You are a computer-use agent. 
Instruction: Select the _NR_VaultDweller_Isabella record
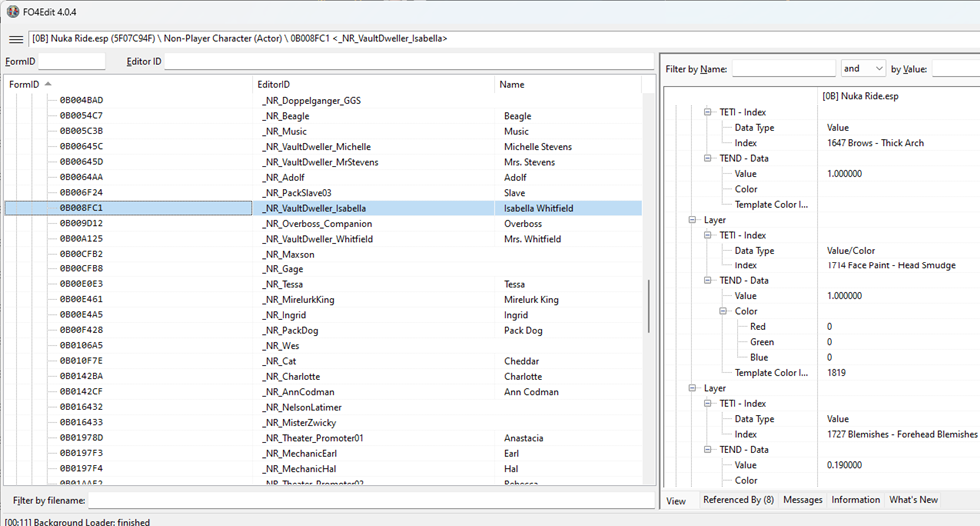click(x=323, y=208)
